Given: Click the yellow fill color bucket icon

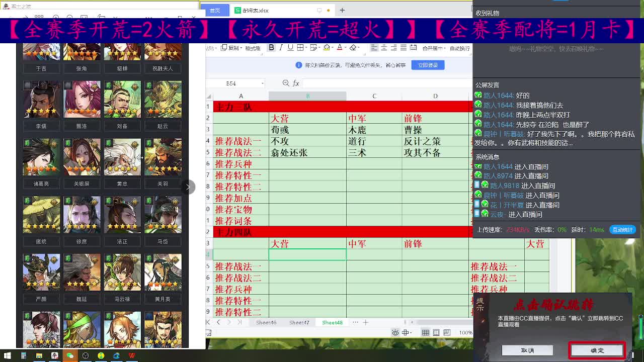Looking at the screenshot, I should [x=327, y=48].
